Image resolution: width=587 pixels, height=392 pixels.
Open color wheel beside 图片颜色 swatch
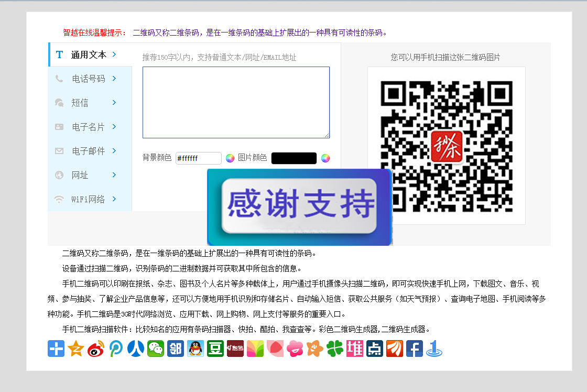[325, 158]
